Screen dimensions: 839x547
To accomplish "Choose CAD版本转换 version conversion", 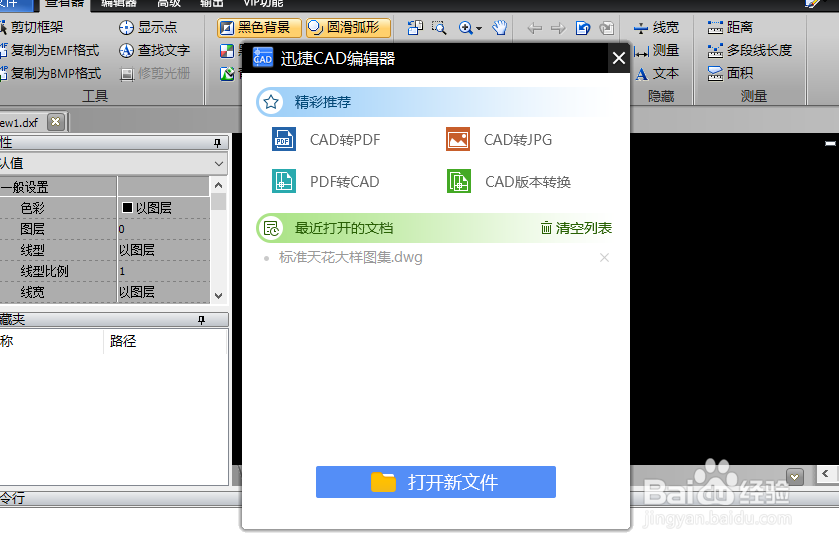I will coord(509,182).
